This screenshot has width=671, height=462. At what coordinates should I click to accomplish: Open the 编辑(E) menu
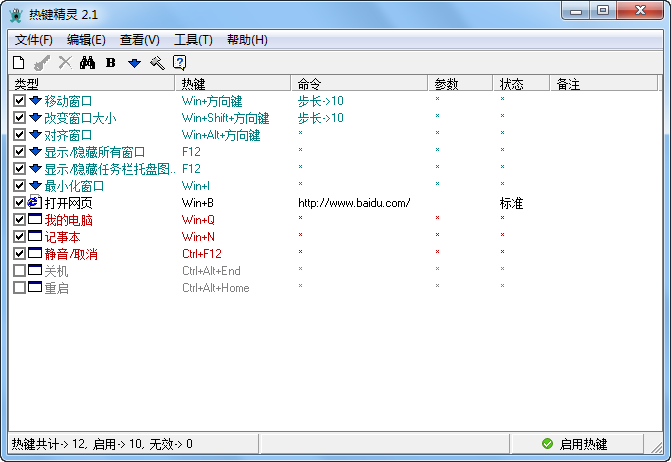pyautogui.click(x=86, y=40)
